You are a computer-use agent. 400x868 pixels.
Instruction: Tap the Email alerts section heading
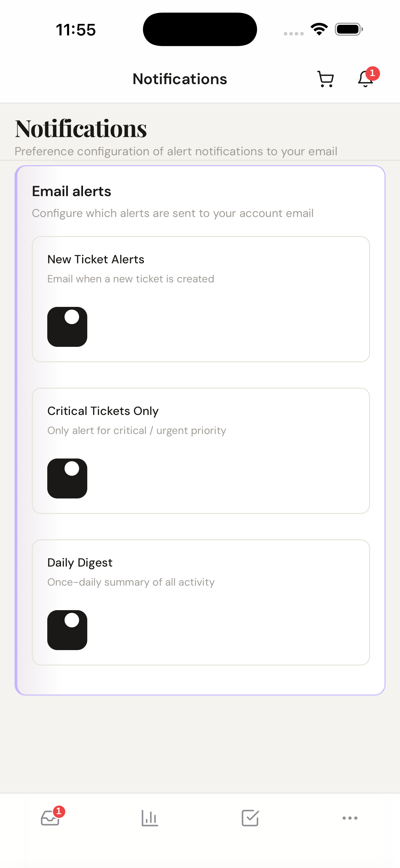[72, 191]
